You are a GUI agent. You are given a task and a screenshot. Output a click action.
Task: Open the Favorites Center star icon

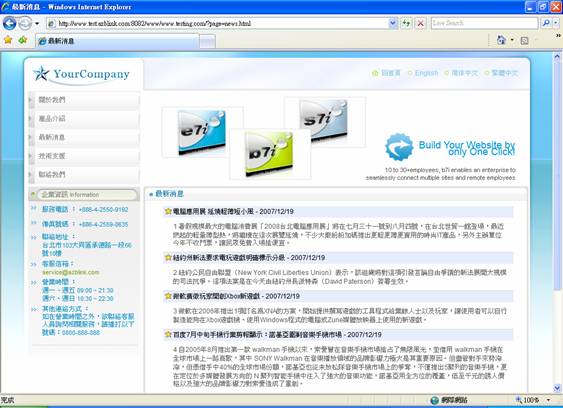tap(8, 40)
